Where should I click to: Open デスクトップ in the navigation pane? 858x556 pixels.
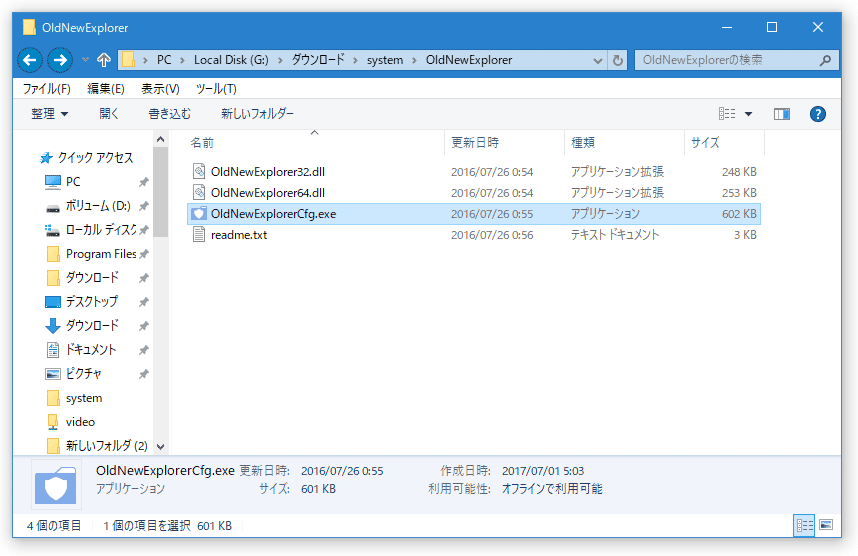(x=91, y=302)
